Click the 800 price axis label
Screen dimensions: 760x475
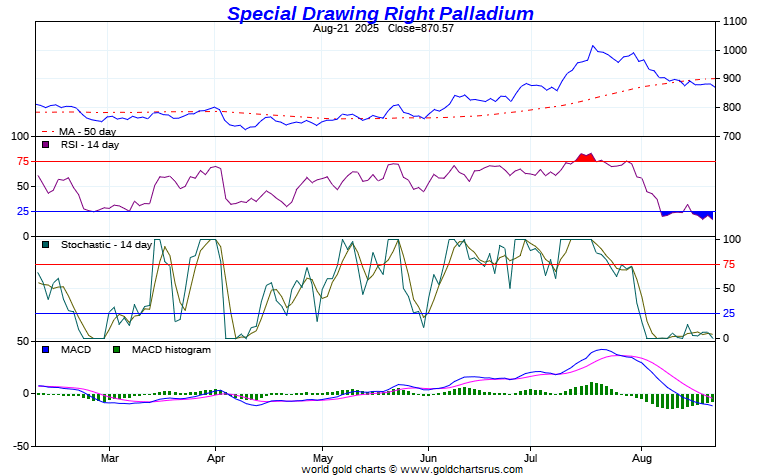pos(732,107)
